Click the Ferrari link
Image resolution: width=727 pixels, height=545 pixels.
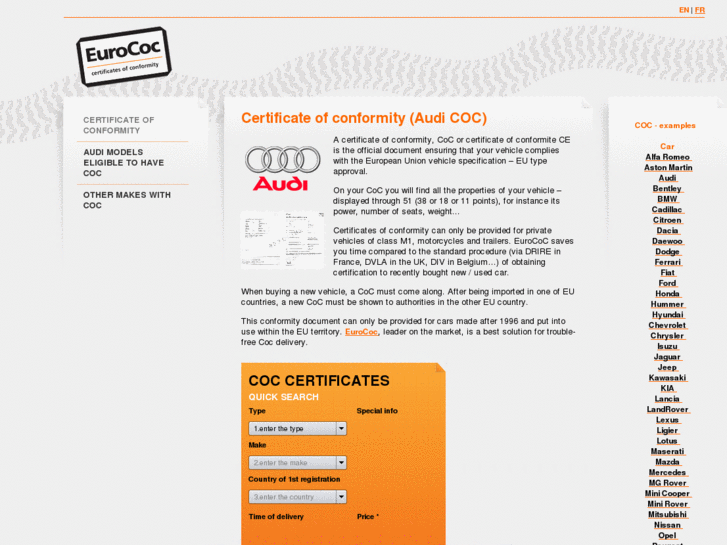[x=668, y=262]
